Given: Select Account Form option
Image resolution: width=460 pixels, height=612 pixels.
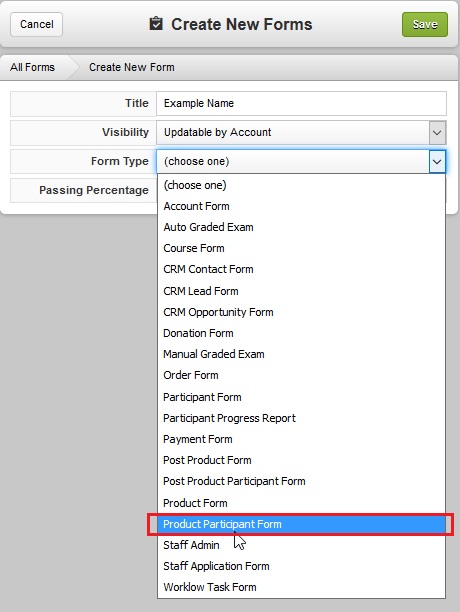Looking at the screenshot, I should click(x=301, y=206).
